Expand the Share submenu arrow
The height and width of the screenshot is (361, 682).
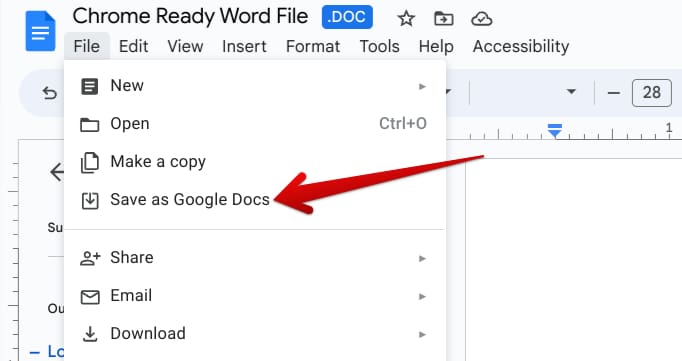[422, 258]
